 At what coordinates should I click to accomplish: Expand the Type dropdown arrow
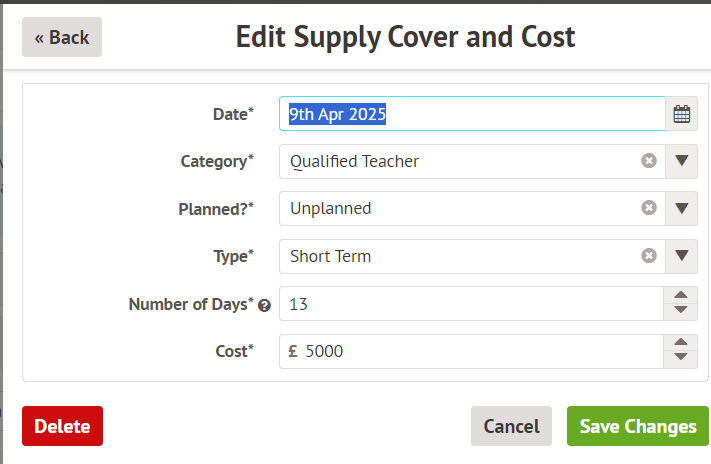point(682,256)
